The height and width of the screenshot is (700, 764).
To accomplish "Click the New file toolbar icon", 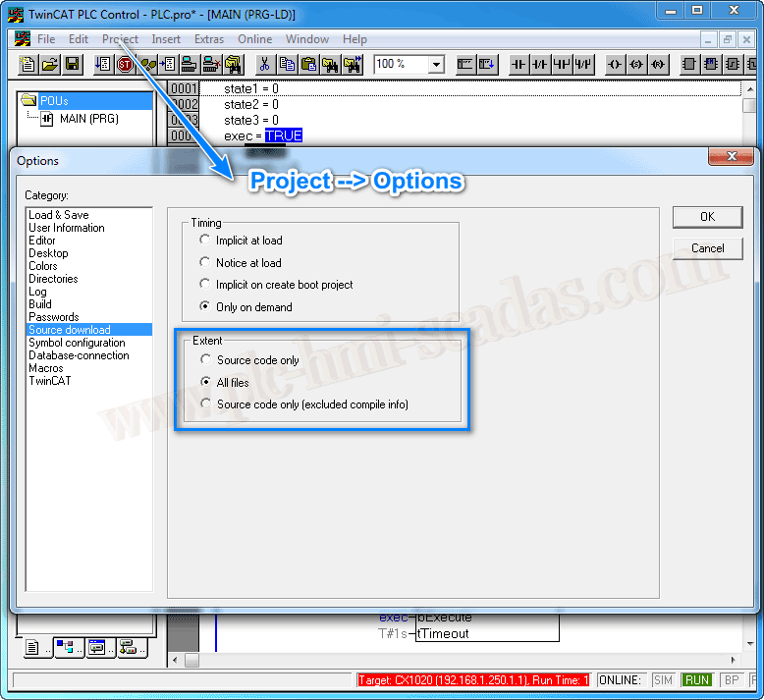I will pyautogui.click(x=28, y=65).
